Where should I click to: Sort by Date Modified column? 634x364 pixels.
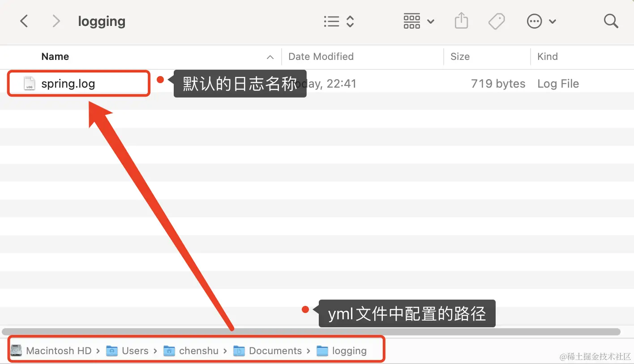tap(321, 56)
